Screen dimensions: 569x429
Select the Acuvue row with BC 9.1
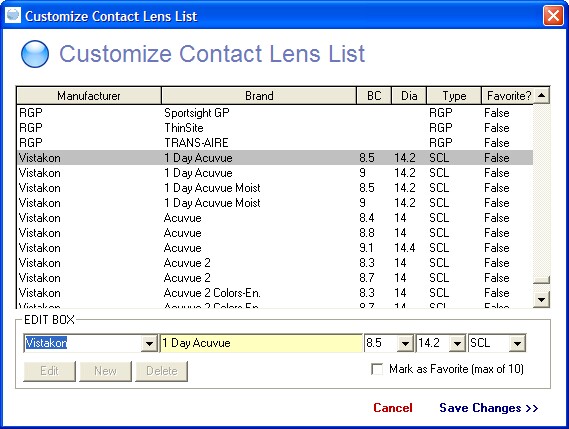click(275, 248)
